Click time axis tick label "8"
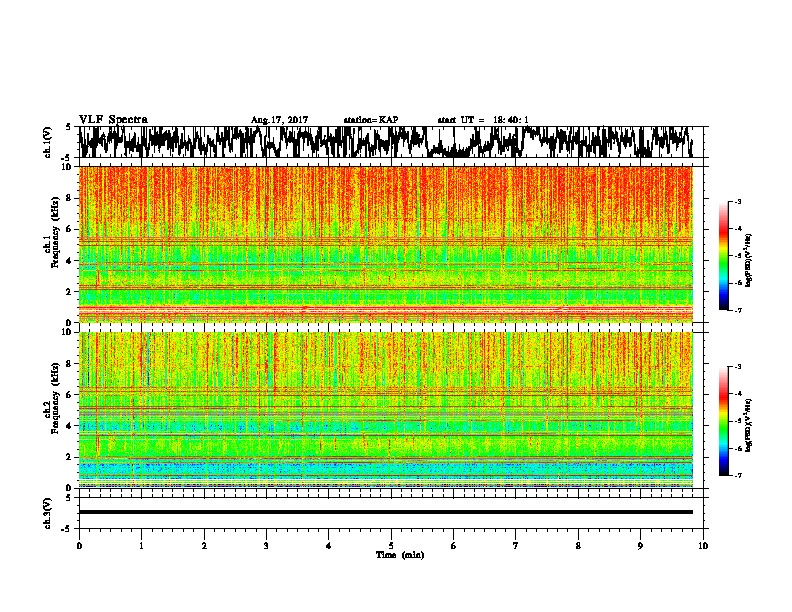This screenshot has height=612, width=792. [578, 546]
